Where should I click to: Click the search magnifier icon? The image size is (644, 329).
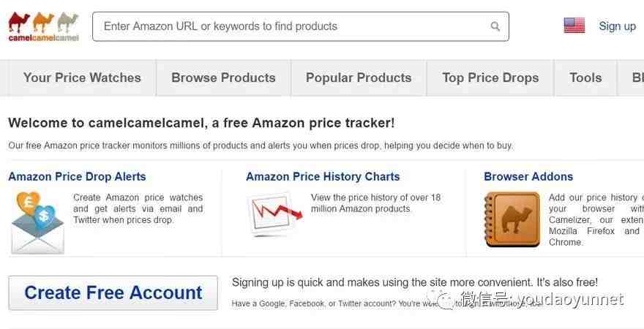495,26
